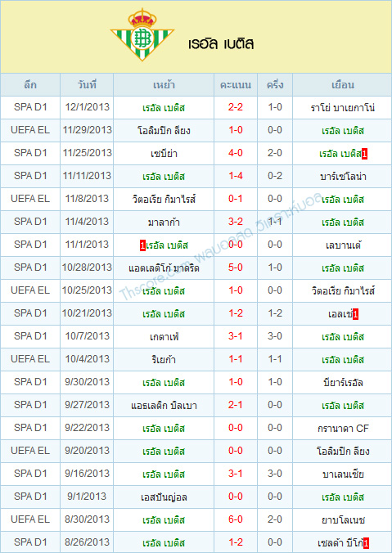Click the 4-0 score against เซบีย่า

pos(236,153)
